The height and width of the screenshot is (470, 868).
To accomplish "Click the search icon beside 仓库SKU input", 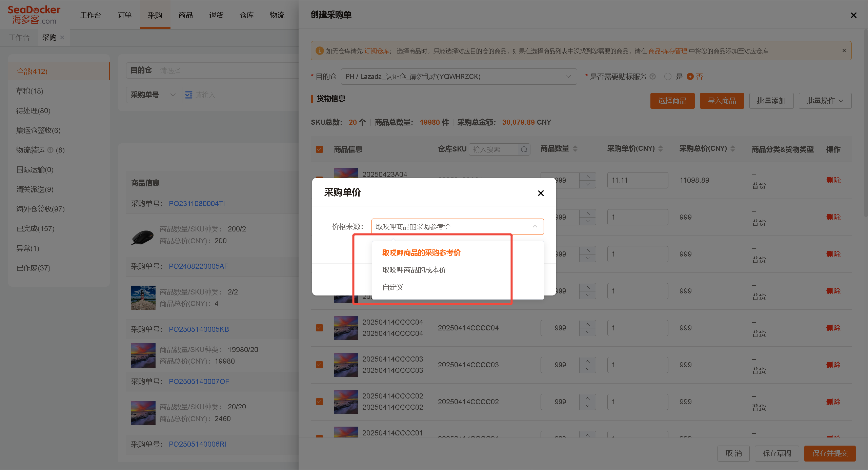I will tap(524, 149).
